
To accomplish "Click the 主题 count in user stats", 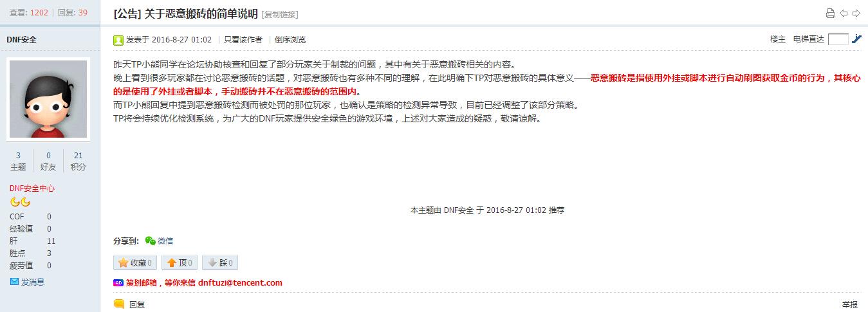I will pos(18,161).
